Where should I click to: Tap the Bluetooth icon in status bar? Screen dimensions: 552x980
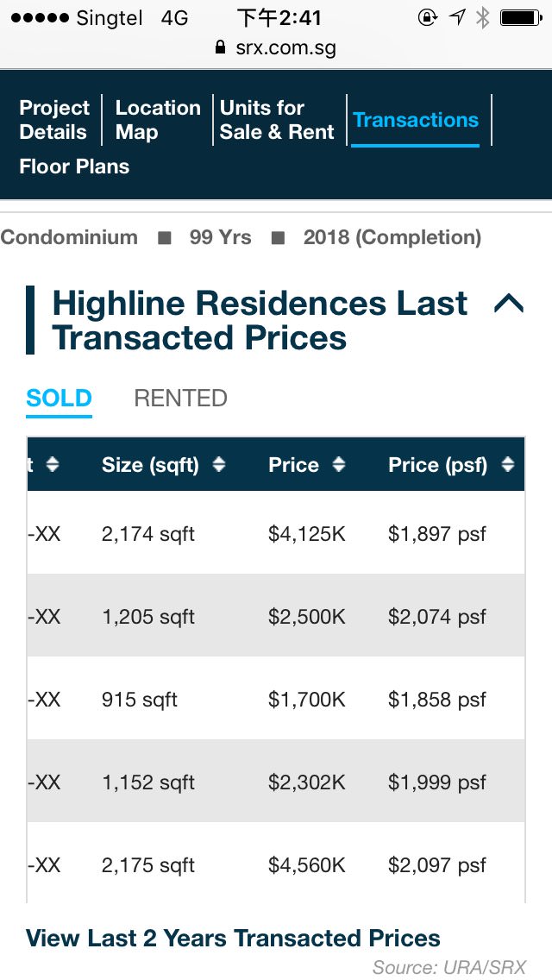click(482, 17)
